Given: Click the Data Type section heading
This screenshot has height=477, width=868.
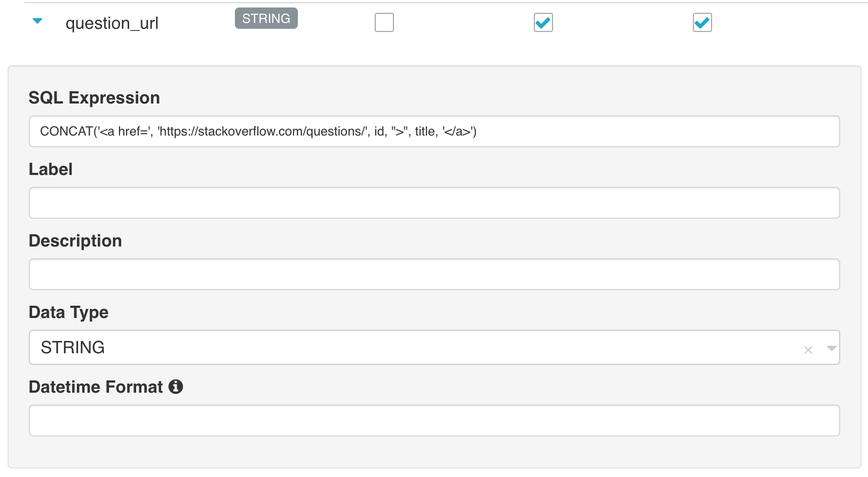Looking at the screenshot, I should [69, 312].
